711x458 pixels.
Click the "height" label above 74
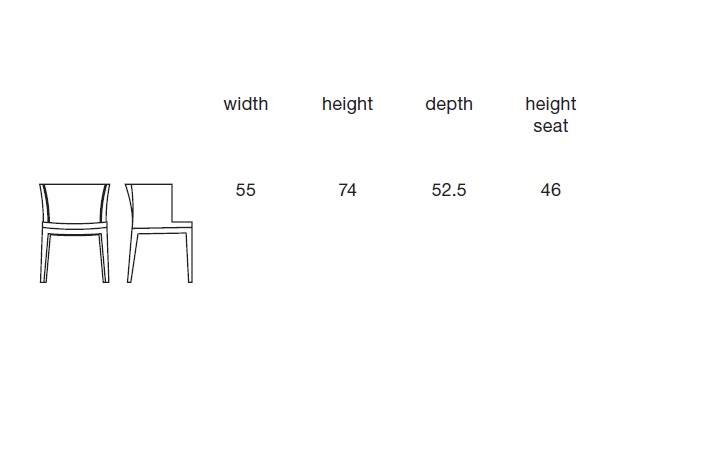pyautogui.click(x=347, y=104)
